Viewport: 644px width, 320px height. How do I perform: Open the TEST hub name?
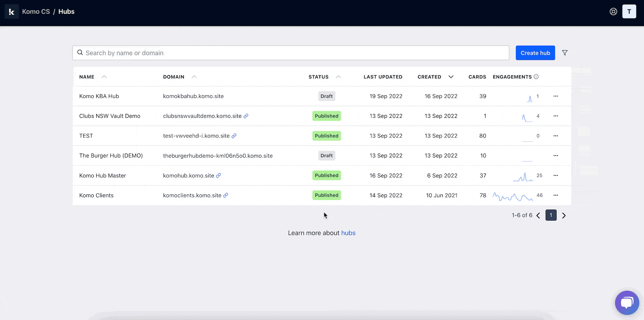click(86, 136)
